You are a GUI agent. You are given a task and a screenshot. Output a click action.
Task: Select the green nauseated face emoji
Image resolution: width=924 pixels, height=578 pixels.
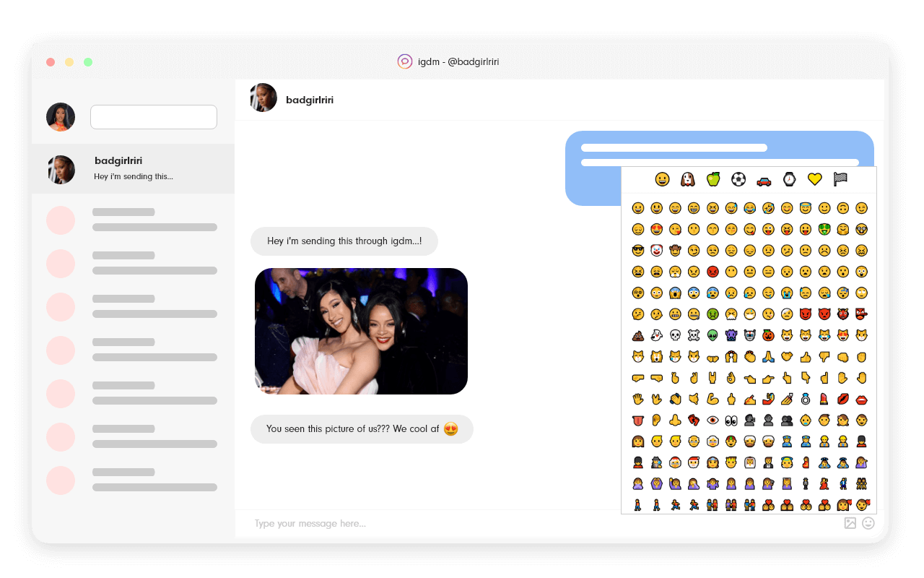click(712, 314)
